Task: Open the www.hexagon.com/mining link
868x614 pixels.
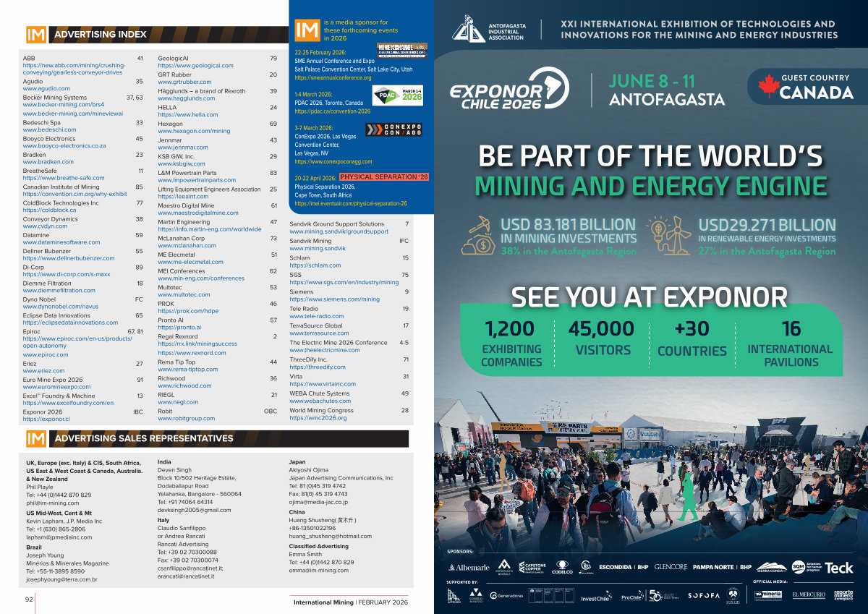Action: pyautogui.click(x=194, y=132)
